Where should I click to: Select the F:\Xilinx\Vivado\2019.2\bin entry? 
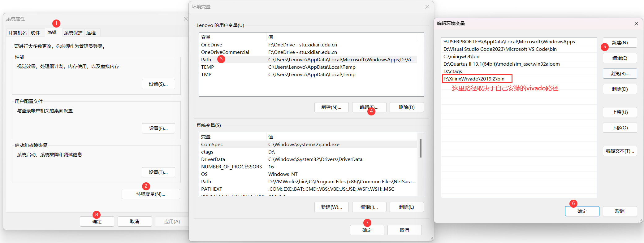519,79
